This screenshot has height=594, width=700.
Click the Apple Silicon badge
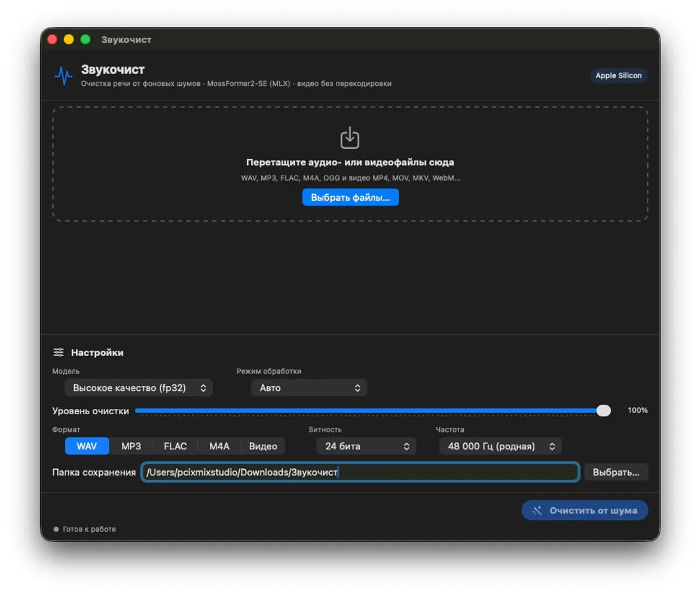point(618,75)
